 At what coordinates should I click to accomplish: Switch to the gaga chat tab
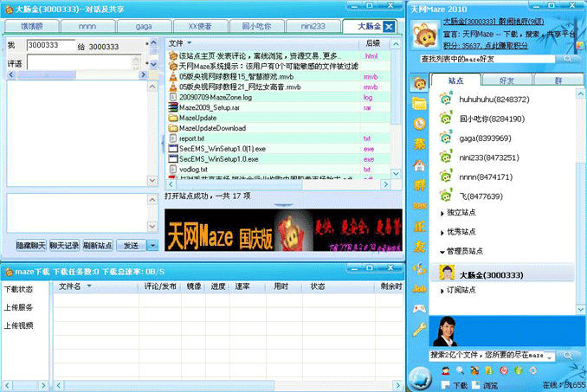[x=144, y=27]
